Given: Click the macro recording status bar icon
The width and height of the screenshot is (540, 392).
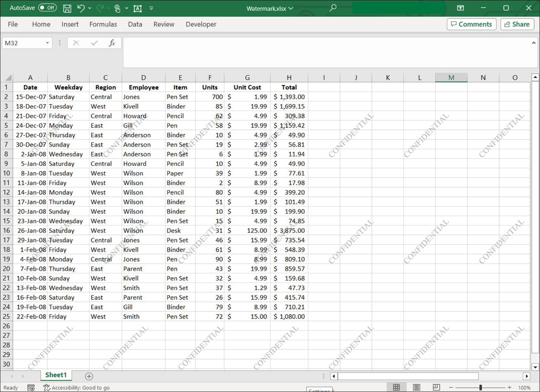Looking at the screenshot, I should click(x=31, y=388).
